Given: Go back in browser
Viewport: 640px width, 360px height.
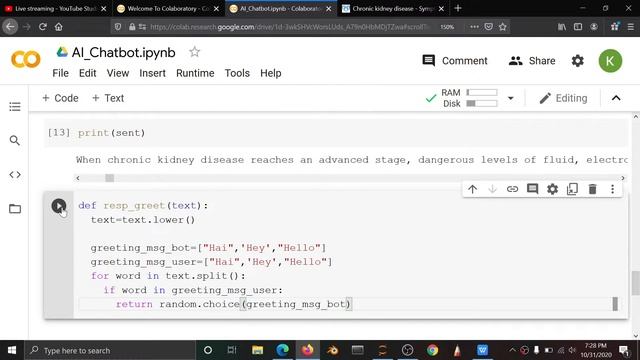Looking at the screenshot, I should (x=10, y=27).
